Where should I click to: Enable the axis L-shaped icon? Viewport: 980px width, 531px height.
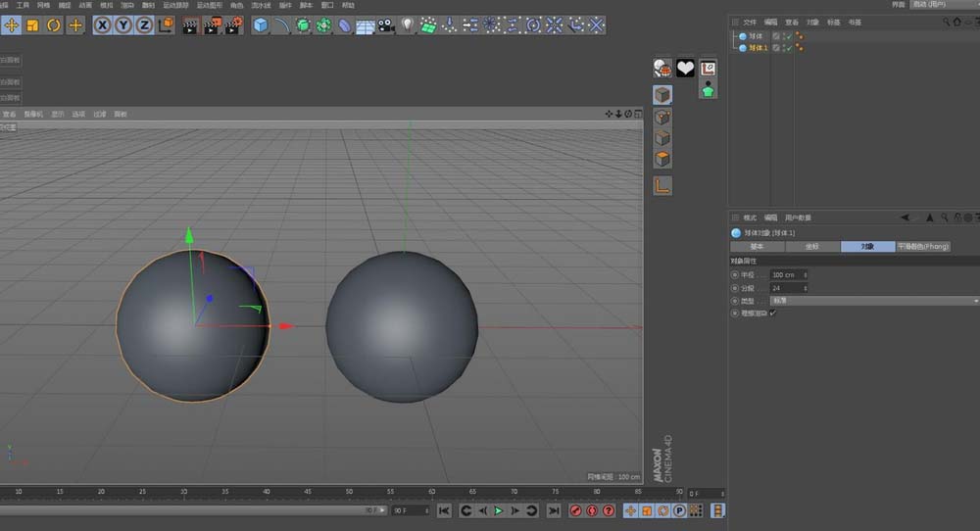pyautogui.click(x=662, y=186)
